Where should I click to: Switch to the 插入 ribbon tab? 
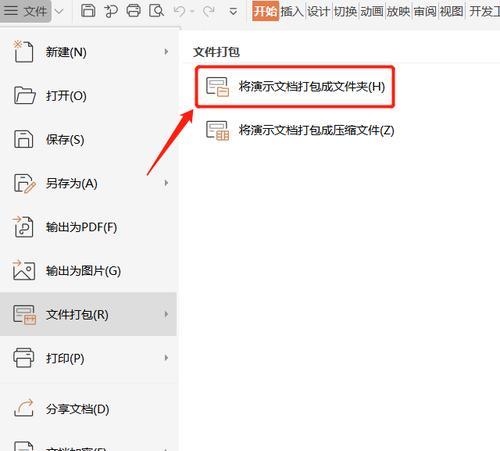point(292,12)
